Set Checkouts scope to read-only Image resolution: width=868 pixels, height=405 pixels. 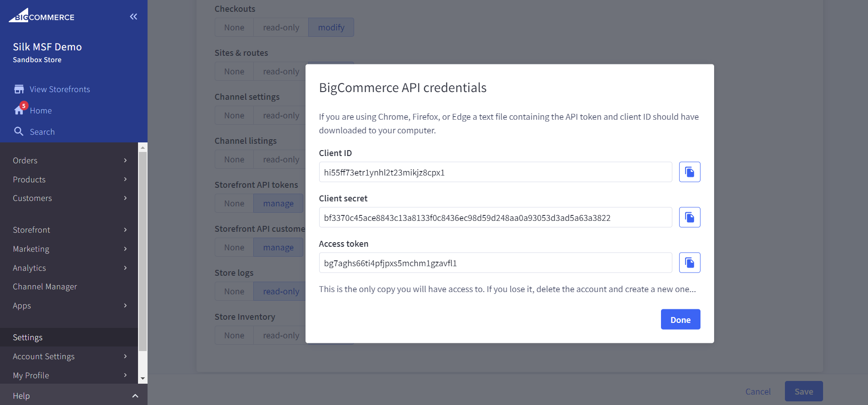[281, 27]
